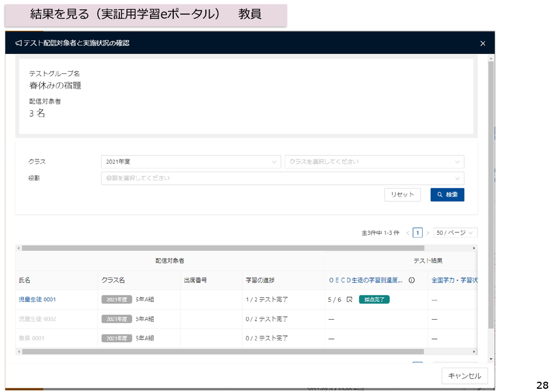
Task: Click the right arrow of bottom horizontal scrollbar
Action: tap(474, 352)
